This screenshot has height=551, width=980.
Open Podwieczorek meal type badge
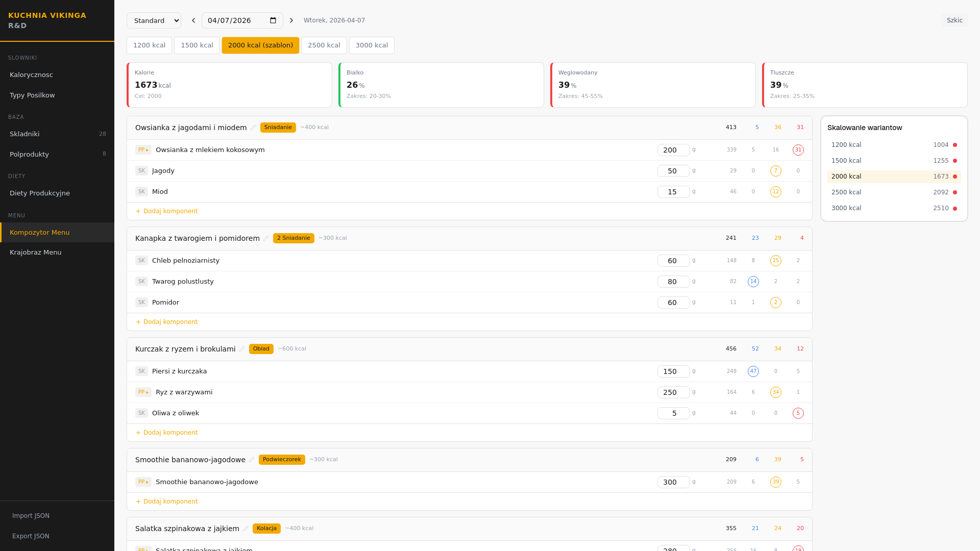point(282,460)
